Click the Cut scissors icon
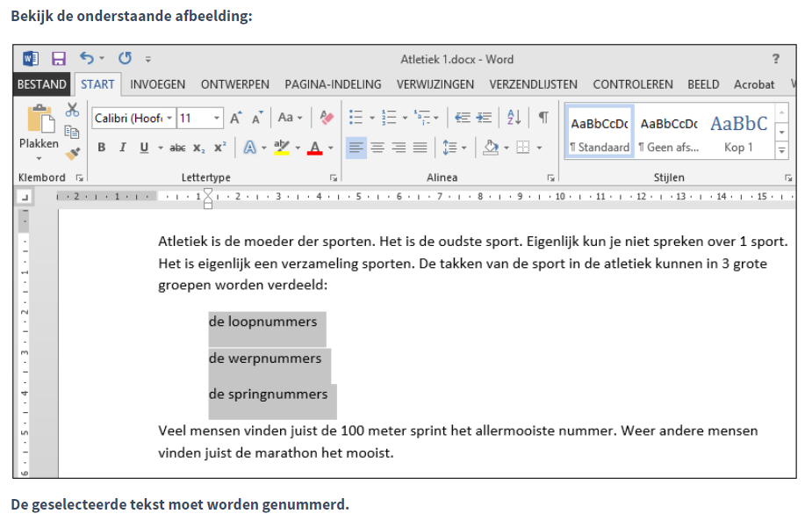Screen dimensions: 812x521 72,110
